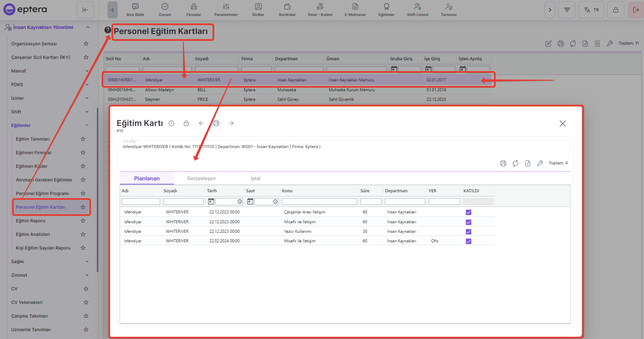Click the lock icon in Eğitim Kartı header
Screen dimensions: 644x339
click(x=186, y=123)
